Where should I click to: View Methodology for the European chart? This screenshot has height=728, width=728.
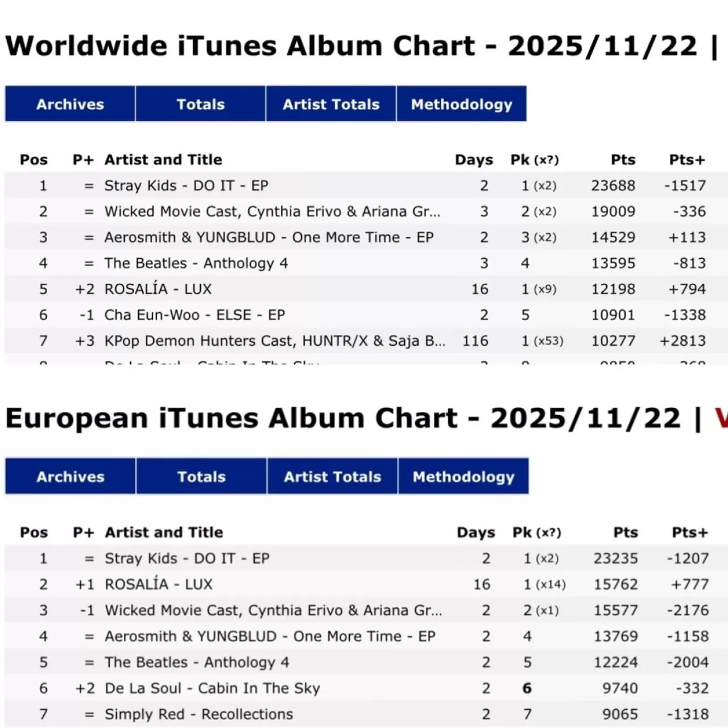(x=463, y=477)
